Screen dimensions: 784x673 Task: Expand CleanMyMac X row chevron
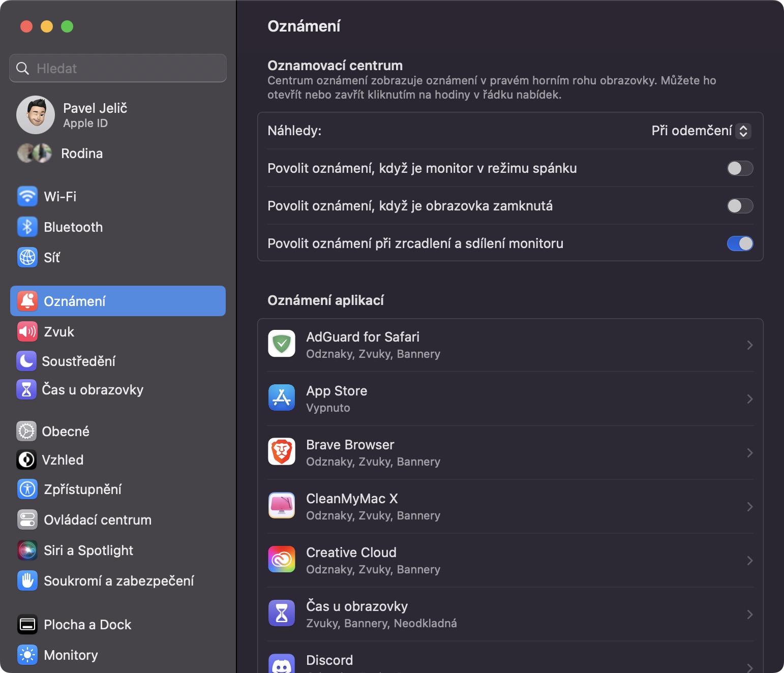pos(749,507)
